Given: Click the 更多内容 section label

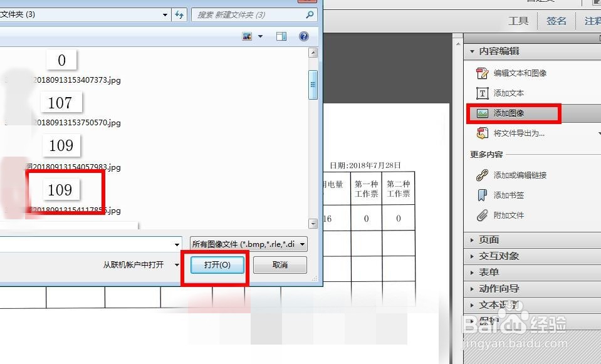Looking at the screenshot, I should point(486,154).
